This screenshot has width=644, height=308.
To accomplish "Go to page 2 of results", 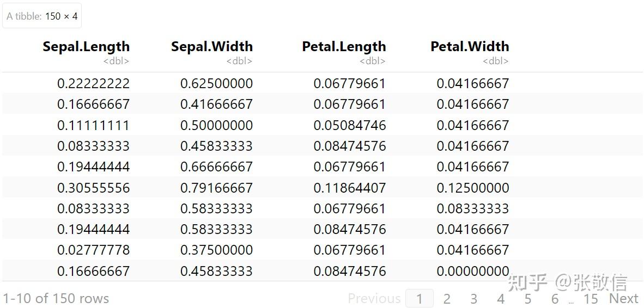I will tap(447, 299).
